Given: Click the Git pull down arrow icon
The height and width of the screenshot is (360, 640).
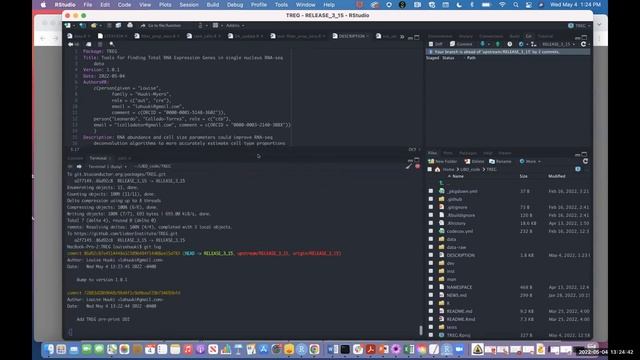Looking at the screenshot, I should [x=482, y=44].
